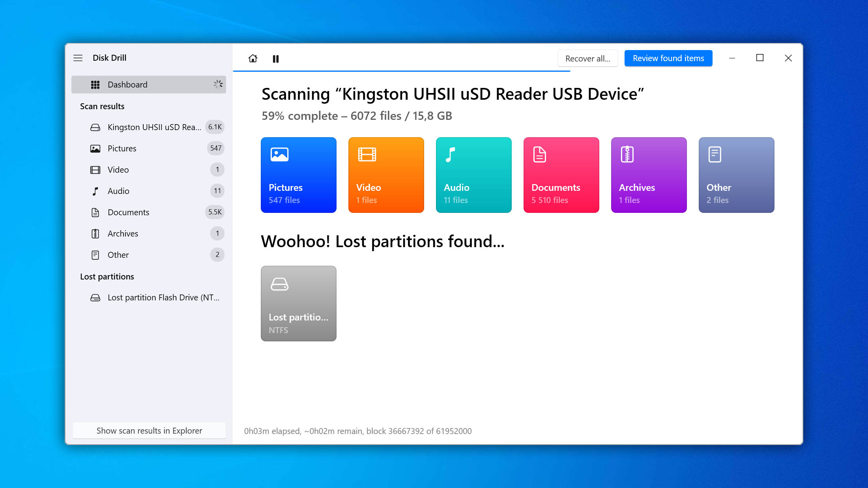Click the Dashboard grid icon in sidebar
868x488 pixels.
tap(95, 85)
